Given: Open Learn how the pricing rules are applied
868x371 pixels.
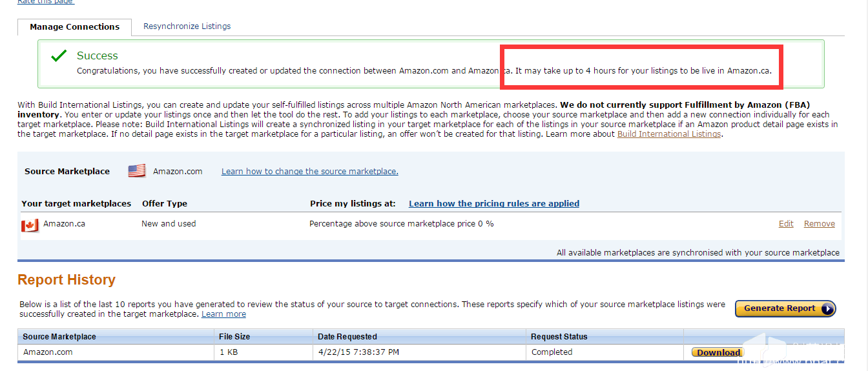Looking at the screenshot, I should click(x=494, y=204).
